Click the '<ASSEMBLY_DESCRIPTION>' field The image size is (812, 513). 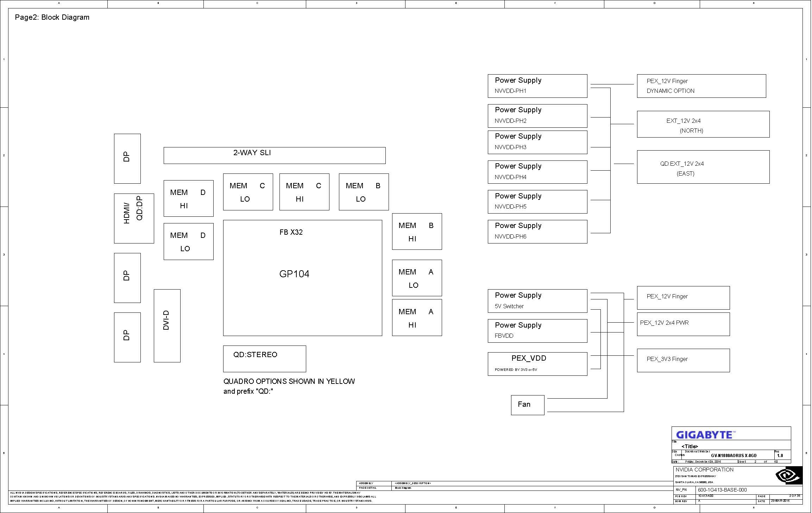point(413,483)
